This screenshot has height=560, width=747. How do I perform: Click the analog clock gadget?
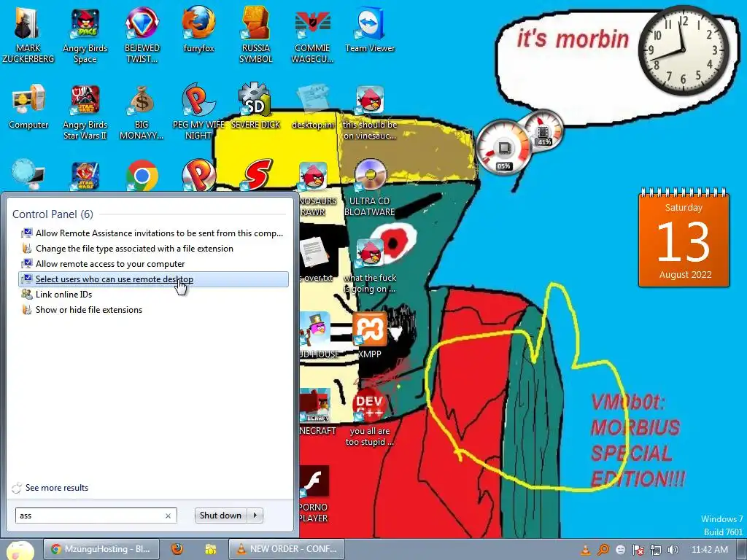[x=683, y=50]
